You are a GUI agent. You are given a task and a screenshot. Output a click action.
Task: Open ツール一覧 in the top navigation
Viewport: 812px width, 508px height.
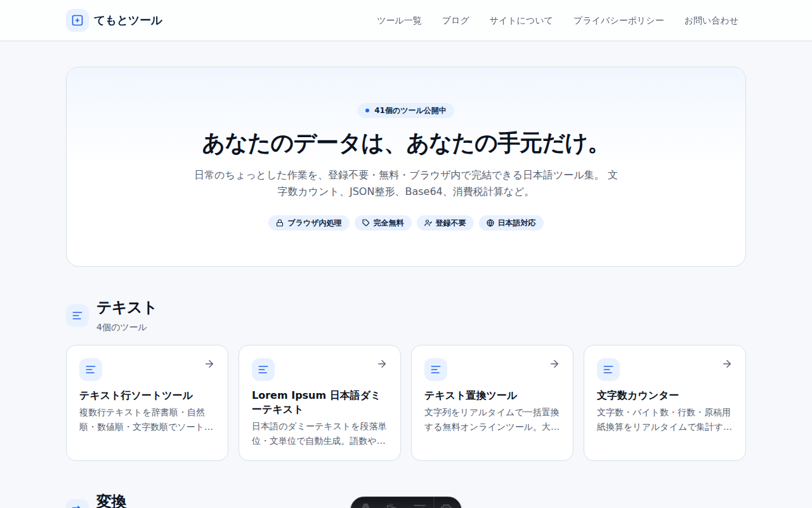click(x=399, y=20)
